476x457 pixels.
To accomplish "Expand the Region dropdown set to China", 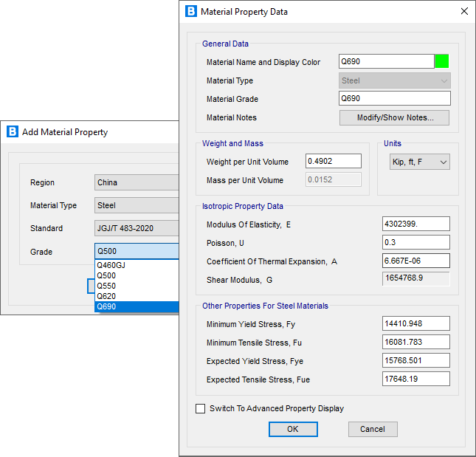I will coord(137,182).
